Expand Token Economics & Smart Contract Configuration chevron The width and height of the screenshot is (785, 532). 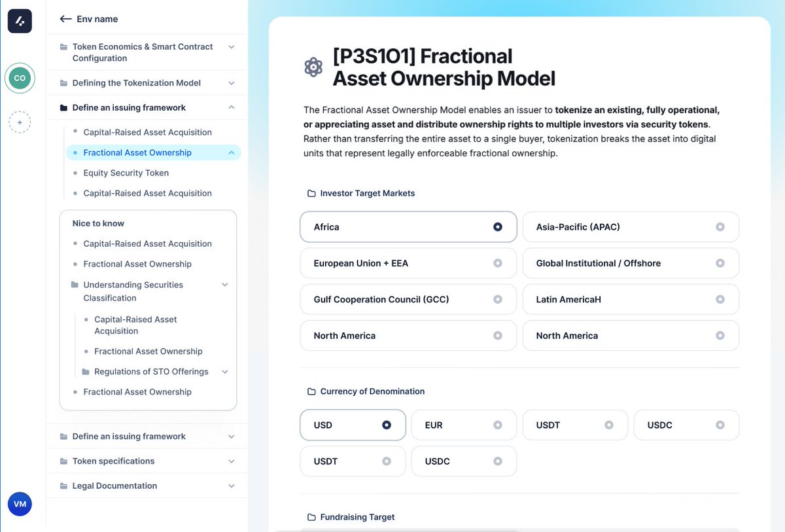[x=232, y=47]
